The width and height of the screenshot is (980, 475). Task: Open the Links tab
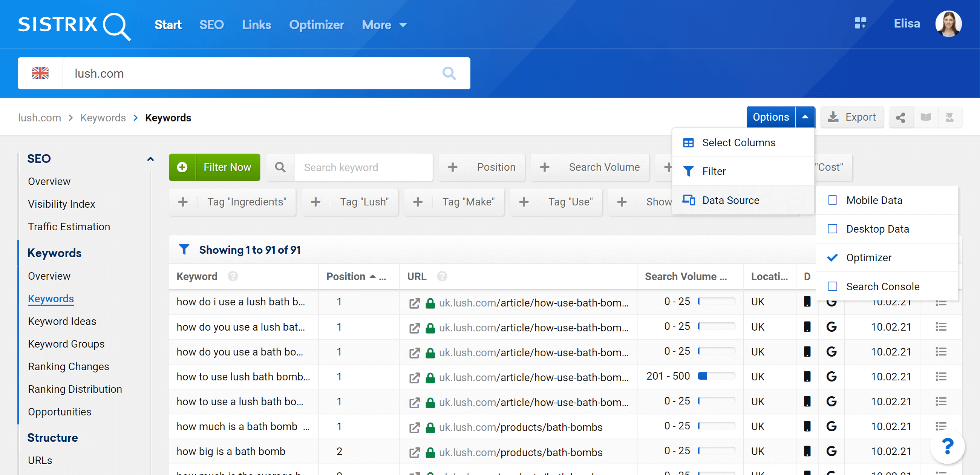coord(256,25)
